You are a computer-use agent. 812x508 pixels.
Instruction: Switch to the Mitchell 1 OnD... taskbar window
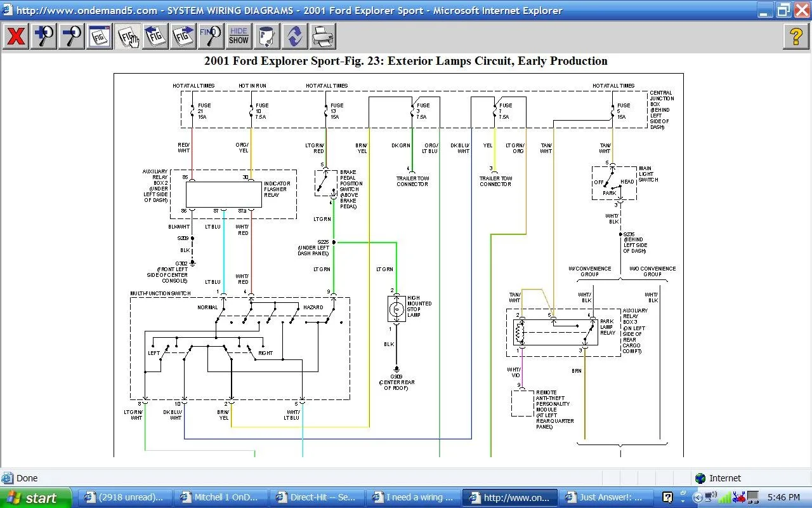point(221,497)
